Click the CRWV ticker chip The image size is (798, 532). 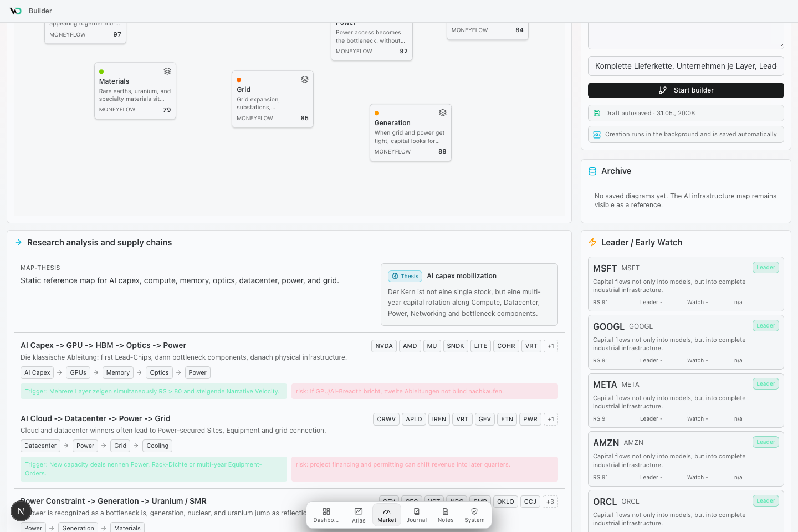coord(386,419)
